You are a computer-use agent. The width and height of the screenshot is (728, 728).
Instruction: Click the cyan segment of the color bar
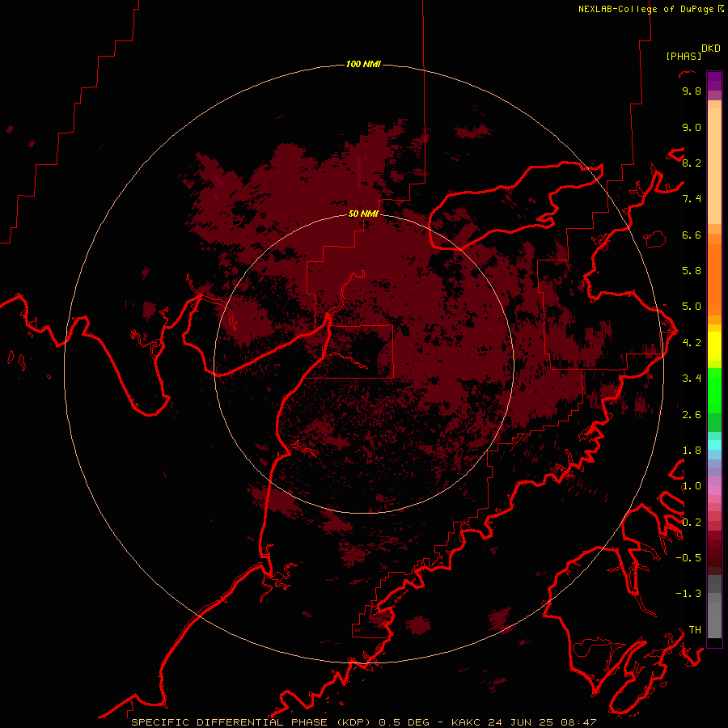pyautogui.click(x=714, y=444)
